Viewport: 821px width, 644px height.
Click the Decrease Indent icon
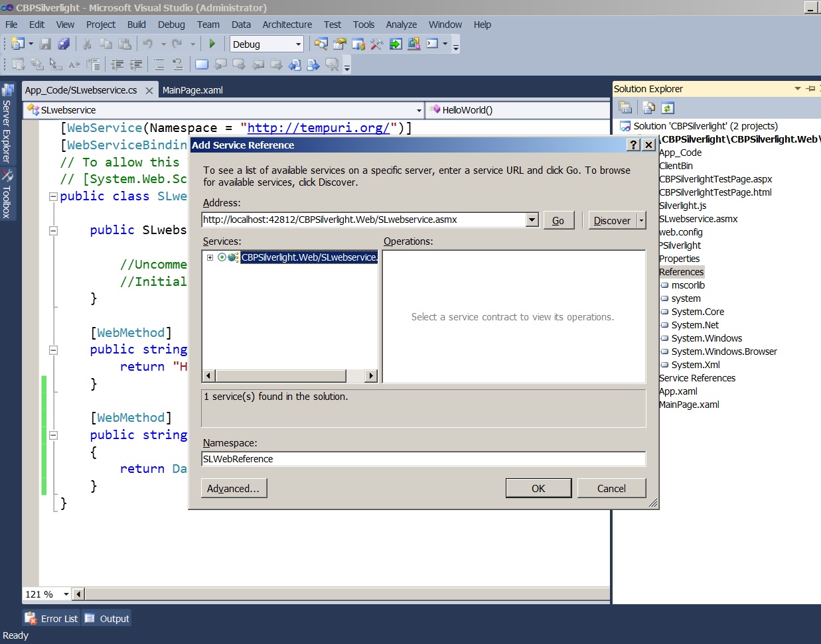point(117,64)
